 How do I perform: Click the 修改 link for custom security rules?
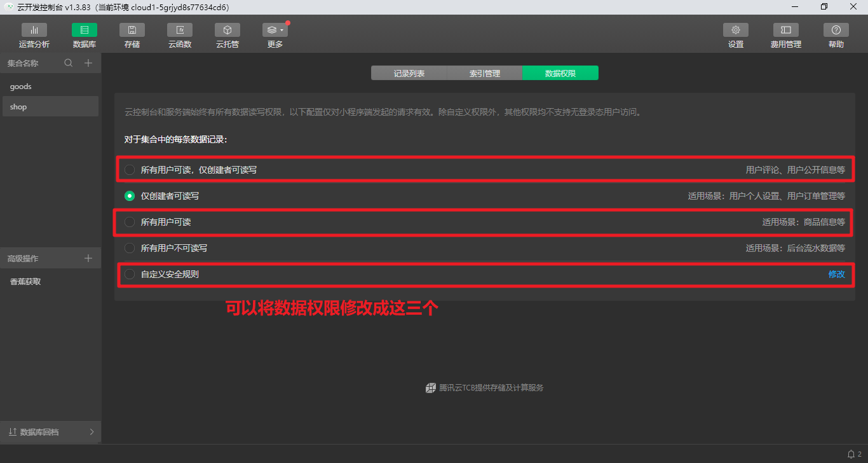[x=837, y=274]
